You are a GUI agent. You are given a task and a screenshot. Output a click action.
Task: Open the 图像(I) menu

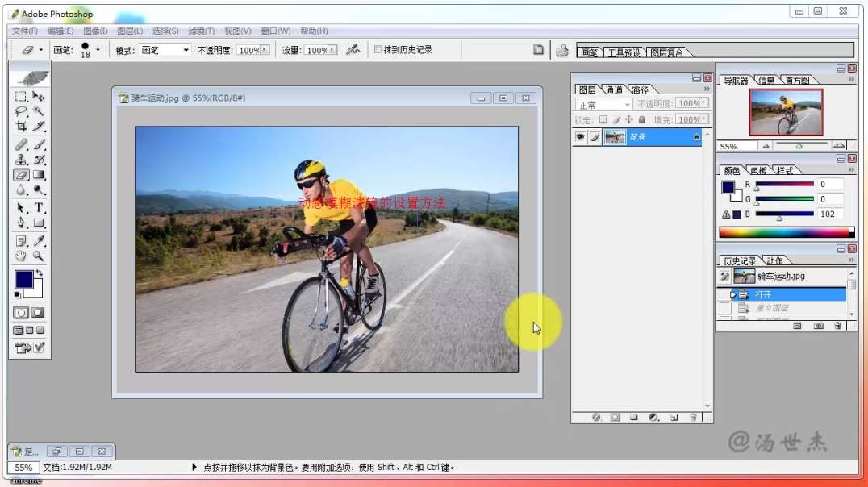click(95, 31)
